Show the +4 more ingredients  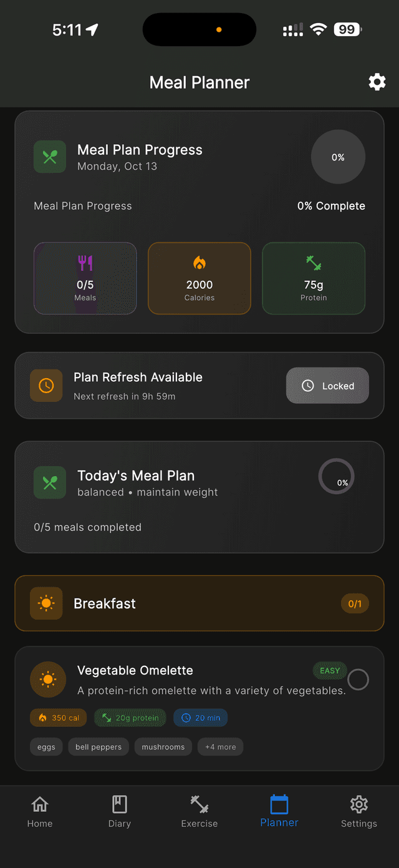tap(220, 747)
